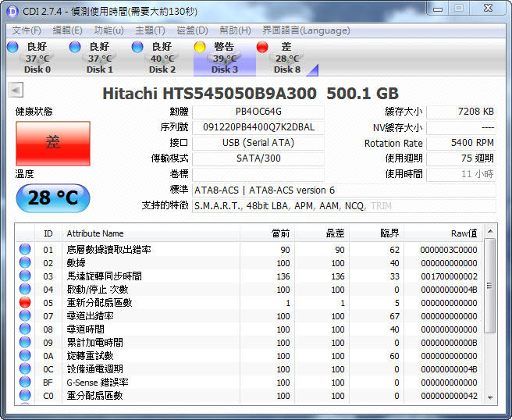Click status icon of attribute 01
512x420 pixels.
(25, 250)
